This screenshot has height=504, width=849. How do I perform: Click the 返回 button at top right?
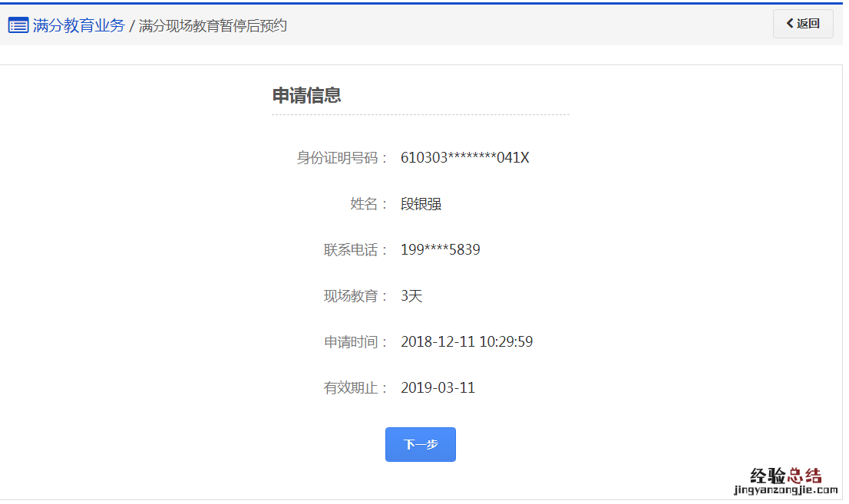coord(803,24)
